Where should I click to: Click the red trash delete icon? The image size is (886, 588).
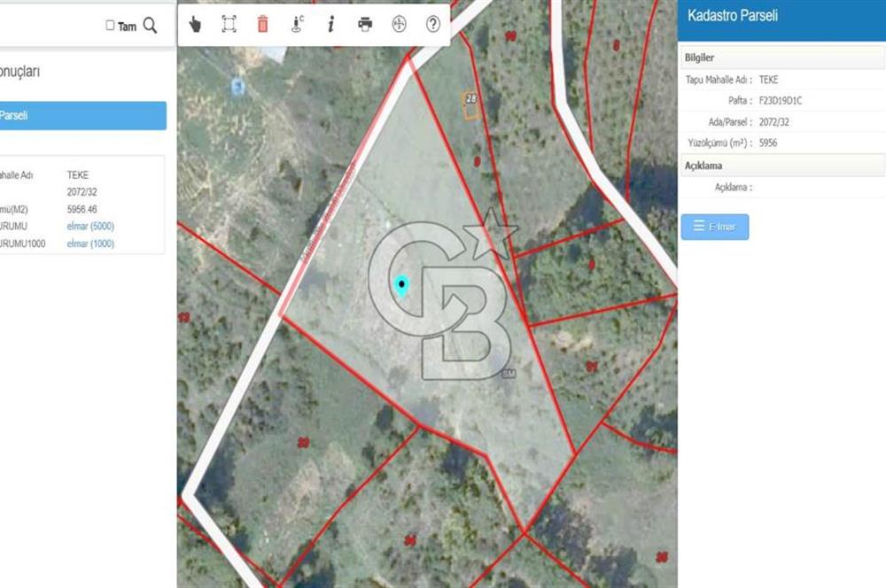(x=263, y=24)
